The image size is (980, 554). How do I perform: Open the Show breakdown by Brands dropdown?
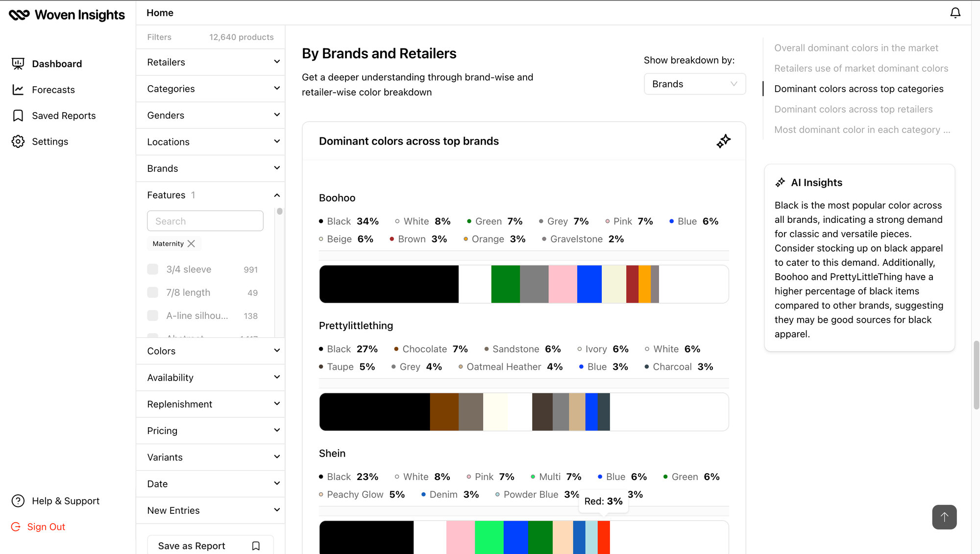[694, 84]
